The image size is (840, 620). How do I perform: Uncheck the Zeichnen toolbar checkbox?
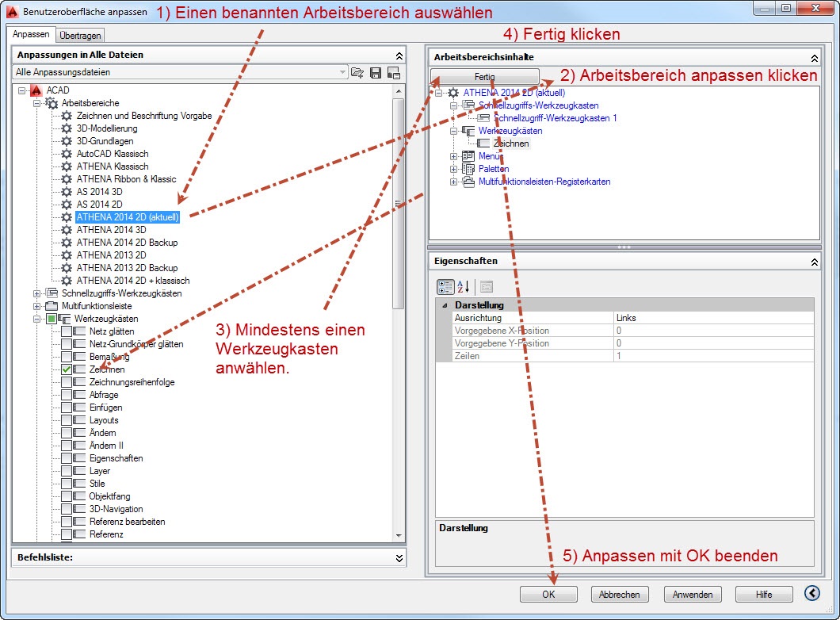tap(67, 369)
